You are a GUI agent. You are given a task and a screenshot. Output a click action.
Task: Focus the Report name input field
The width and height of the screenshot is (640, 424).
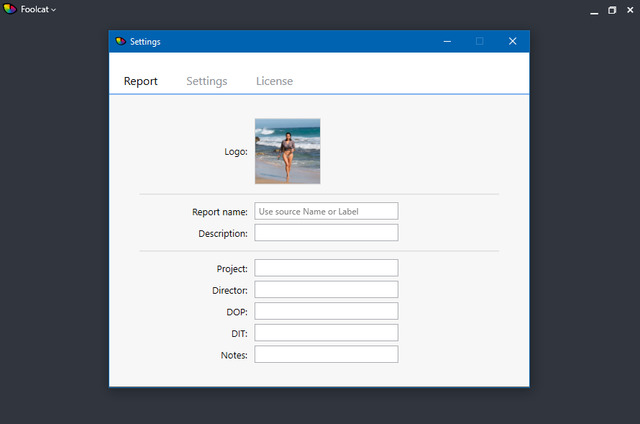tap(326, 211)
